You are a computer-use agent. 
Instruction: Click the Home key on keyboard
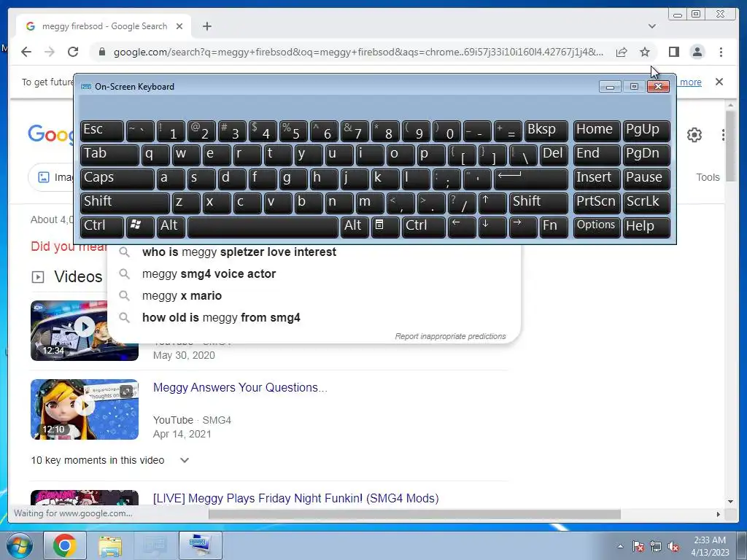click(x=597, y=131)
